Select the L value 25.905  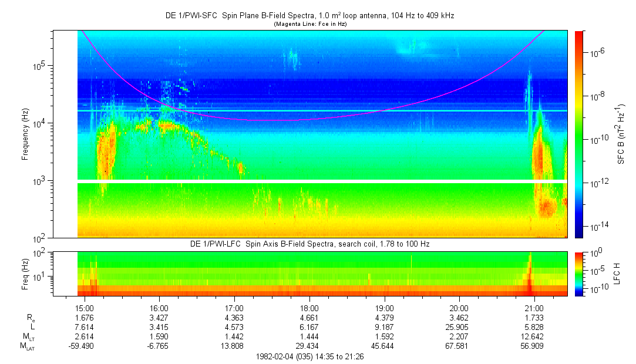pyautogui.click(x=459, y=326)
